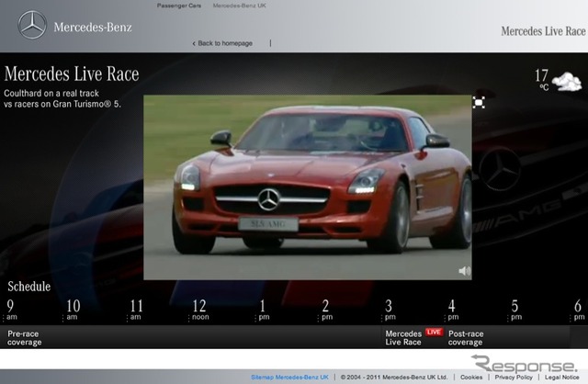Viewport: 588px width, 384px height.
Task: Jump to 9 am on schedule
Action: 11,311
